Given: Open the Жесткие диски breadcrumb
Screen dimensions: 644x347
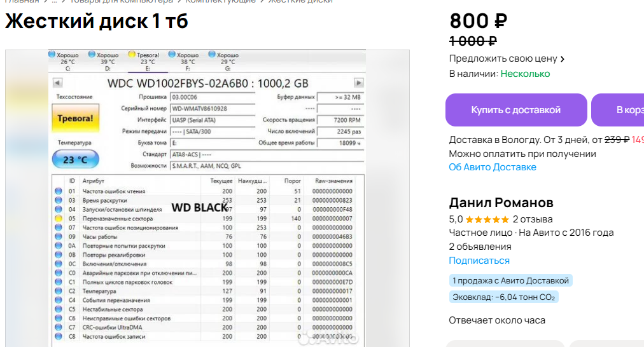Looking at the screenshot, I should [300, 1].
